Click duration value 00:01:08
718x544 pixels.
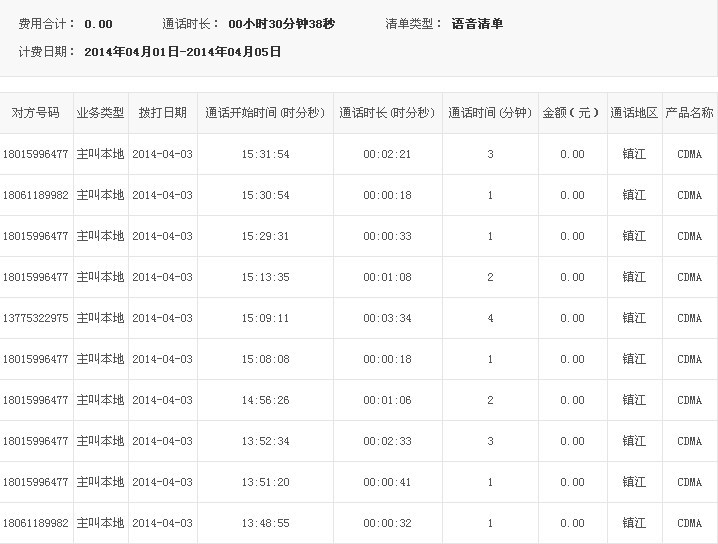click(387, 277)
